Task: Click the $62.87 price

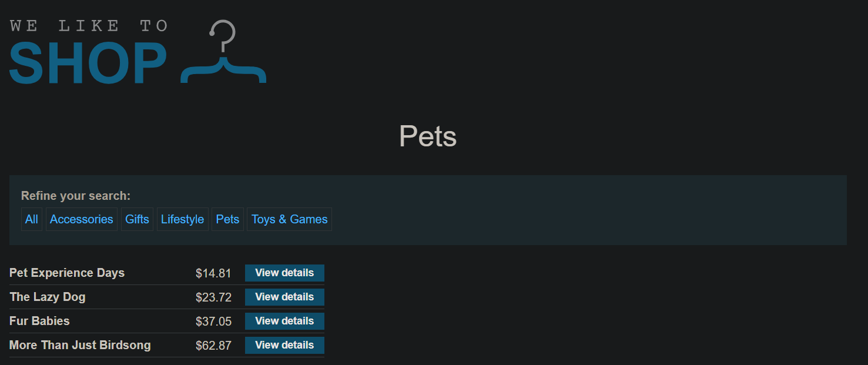Action: (213, 346)
